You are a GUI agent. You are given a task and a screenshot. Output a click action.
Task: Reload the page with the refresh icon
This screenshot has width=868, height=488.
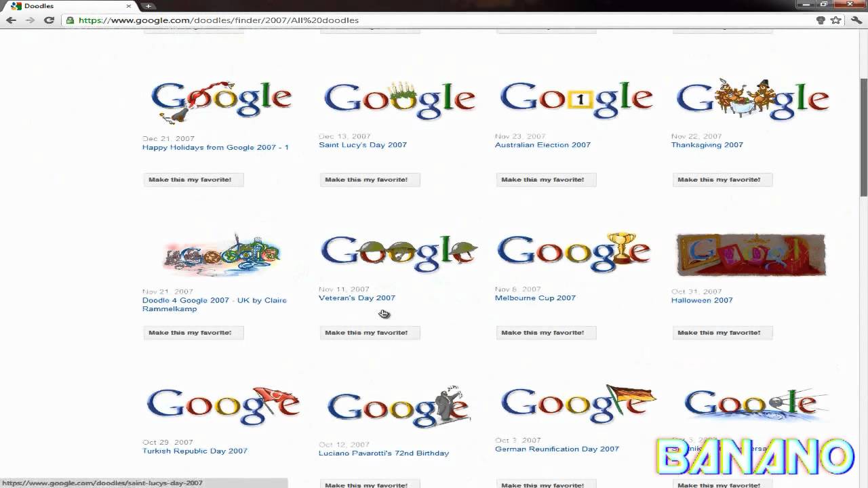49,20
